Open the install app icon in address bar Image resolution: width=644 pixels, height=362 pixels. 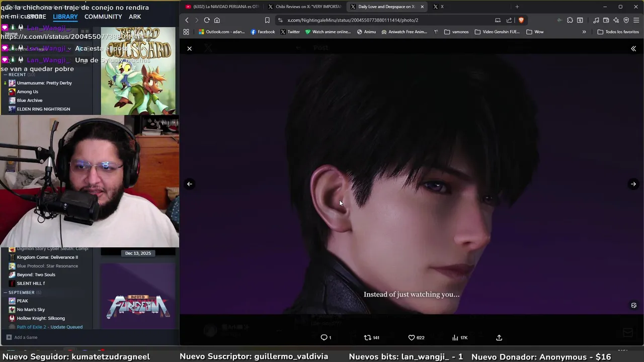[498, 20]
